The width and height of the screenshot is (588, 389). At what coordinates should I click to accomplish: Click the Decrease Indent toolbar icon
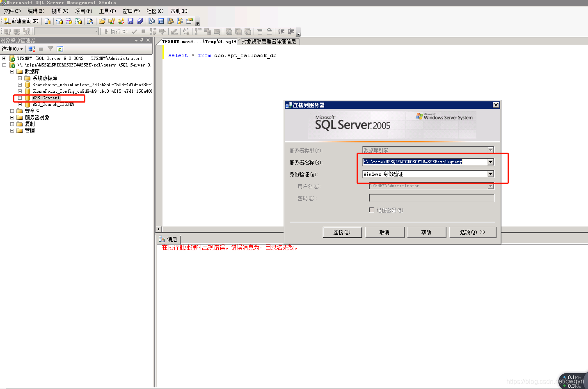pyautogui.click(x=281, y=32)
